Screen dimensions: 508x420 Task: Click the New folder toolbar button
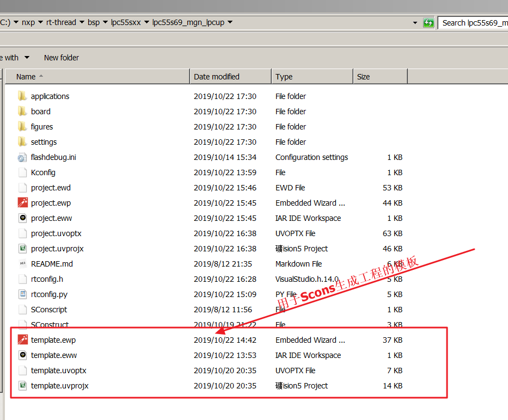[62, 58]
